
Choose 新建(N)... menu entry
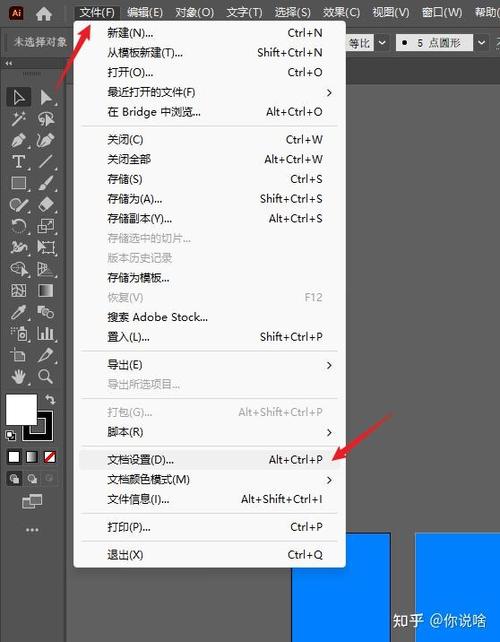tap(209, 33)
